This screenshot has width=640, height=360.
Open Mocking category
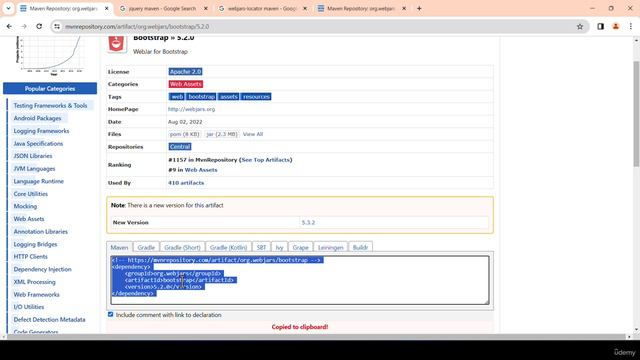tap(25, 206)
